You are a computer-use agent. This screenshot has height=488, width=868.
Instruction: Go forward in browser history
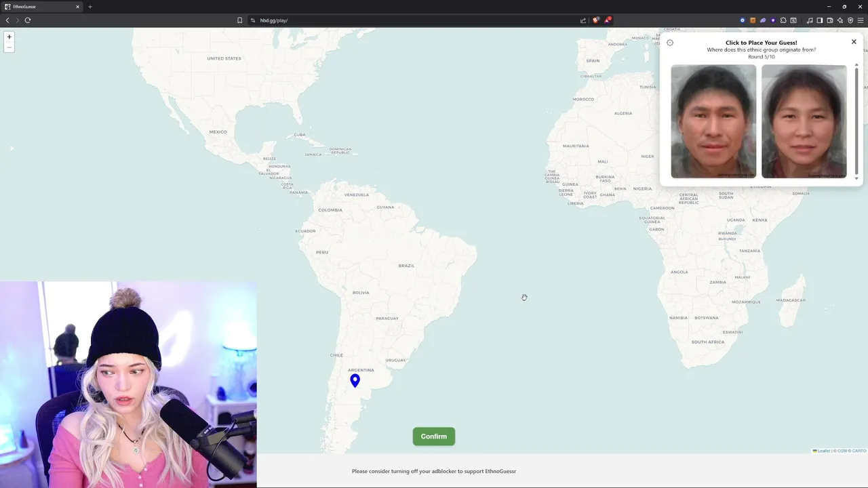coord(18,20)
